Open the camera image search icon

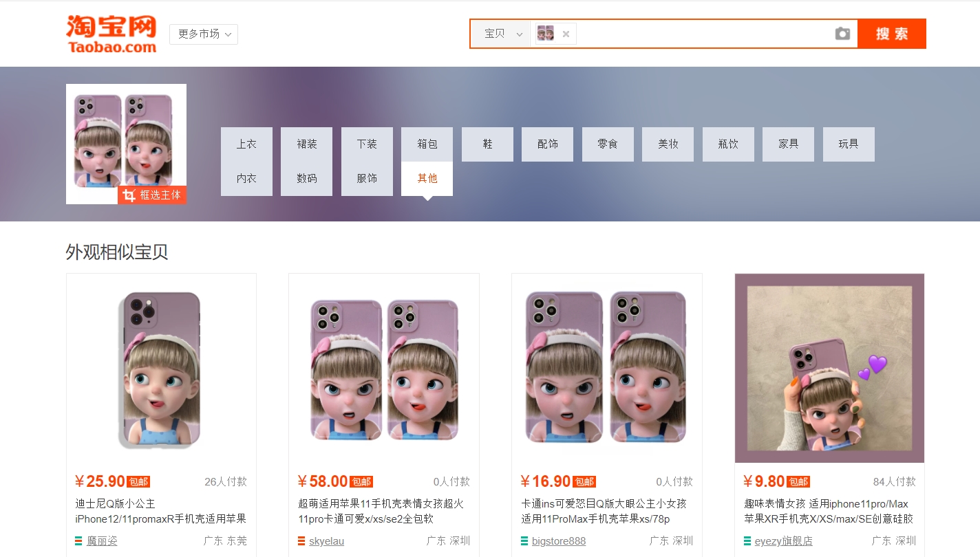tap(842, 34)
